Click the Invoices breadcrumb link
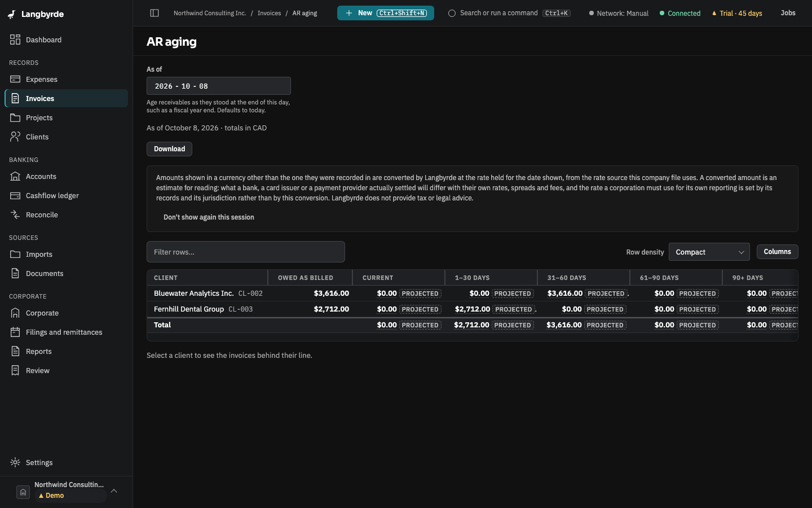 click(x=269, y=13)
